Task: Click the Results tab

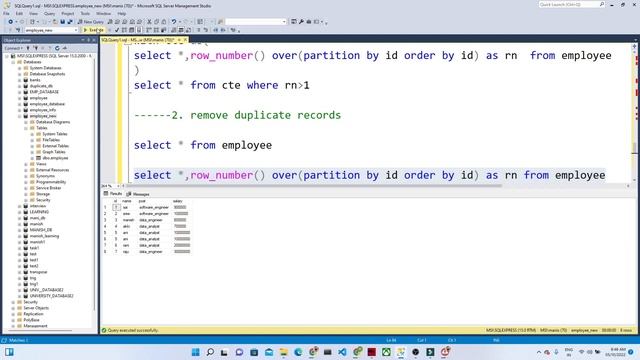Action: coord(113,194)
